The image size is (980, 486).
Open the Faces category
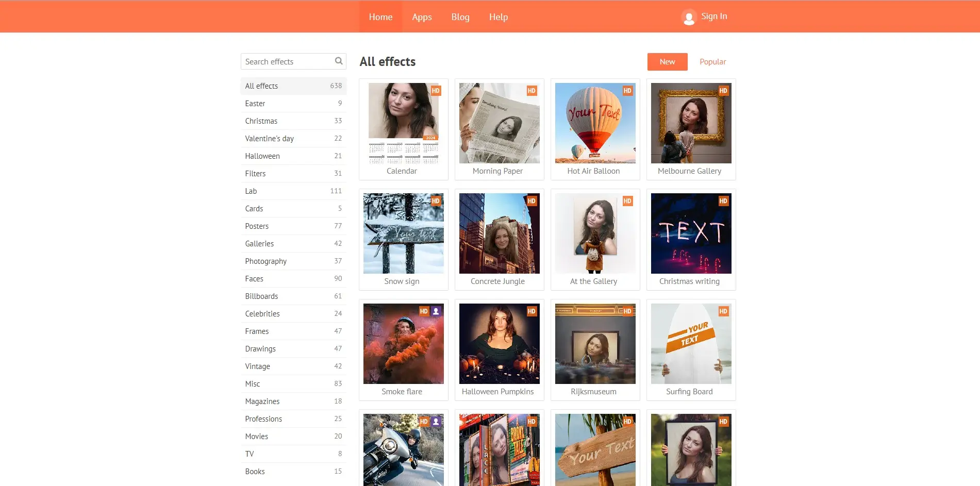point(293,279)
